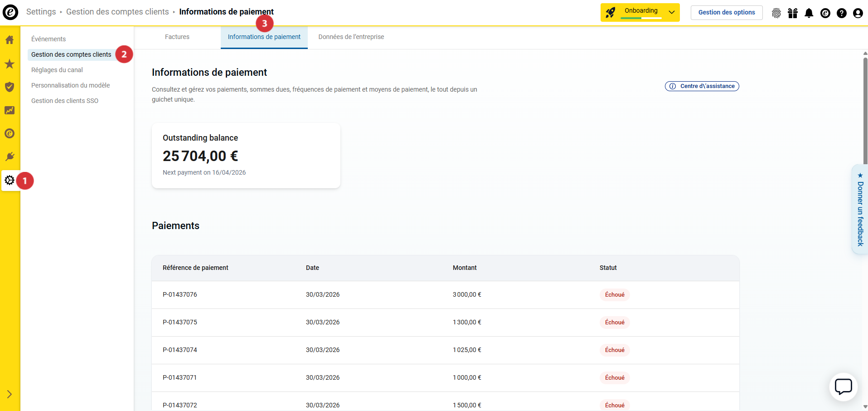Image resolution: width=868 pixels, height=411 pixels.
Task: Switch to the Factures tab
Action: click(177, 37)
